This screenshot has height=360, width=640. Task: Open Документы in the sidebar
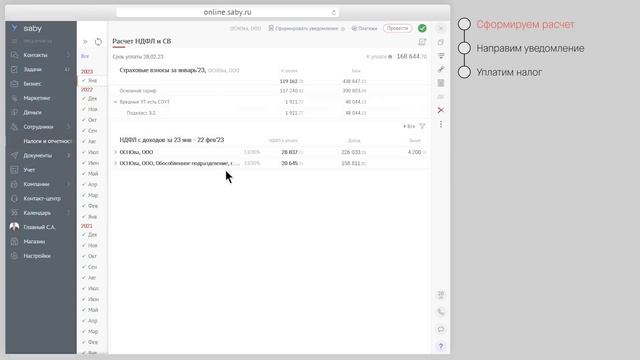(38, 155)
